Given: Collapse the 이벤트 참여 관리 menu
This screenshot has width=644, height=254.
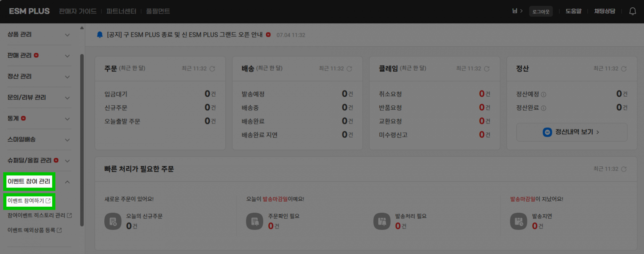Looking at the screenshot, I should (67, 182).
